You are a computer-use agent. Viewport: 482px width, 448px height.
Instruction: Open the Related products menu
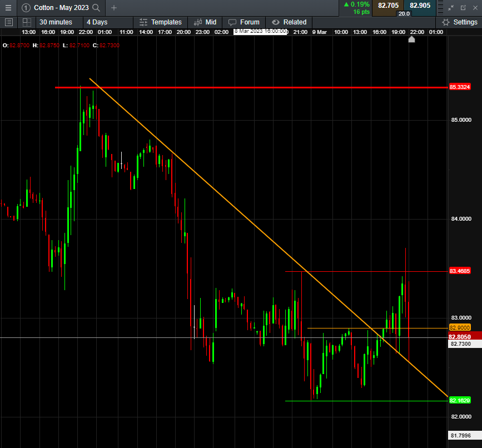295,22
